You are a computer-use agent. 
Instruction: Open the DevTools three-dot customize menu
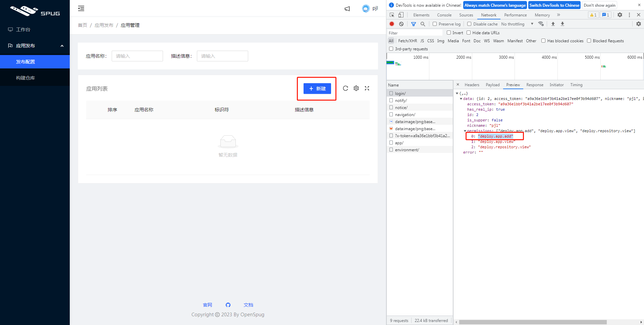(x=629, y=15)
